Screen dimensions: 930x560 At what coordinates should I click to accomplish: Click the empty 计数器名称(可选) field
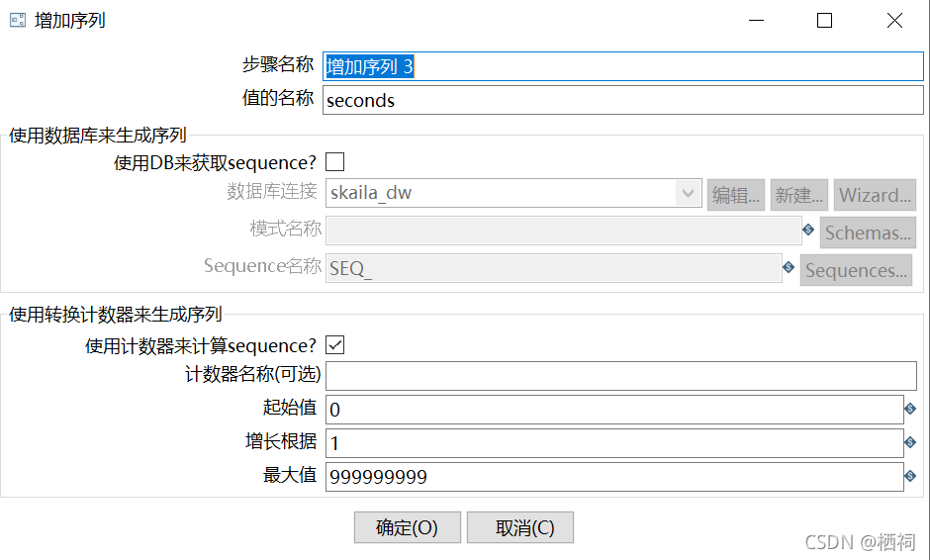click(x=621, y=376)
